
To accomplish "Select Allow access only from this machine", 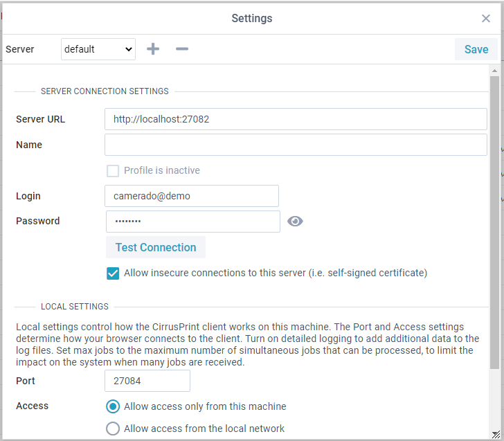I will point(113,406).
